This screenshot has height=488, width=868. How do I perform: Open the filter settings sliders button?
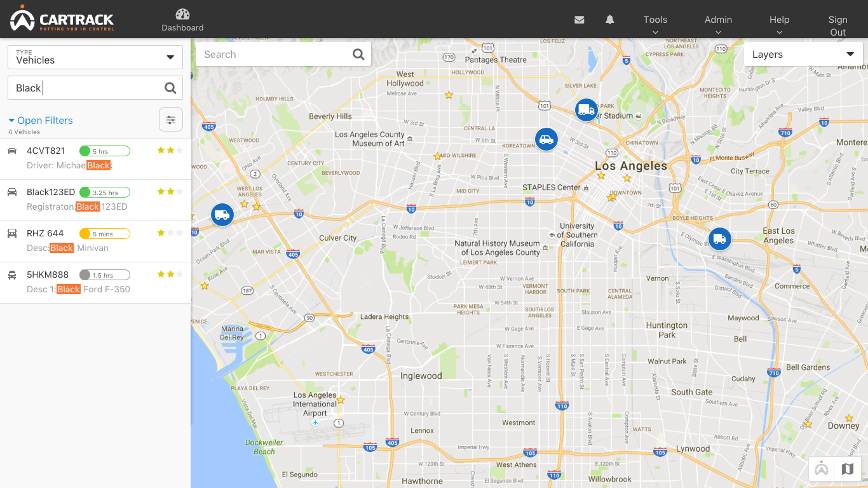click(171, 119)
